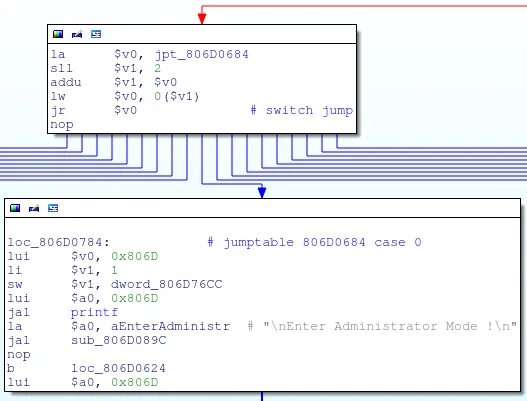Click the 0($v1) operand
Viewport: 527px width, 401px height.
point(177,96)
